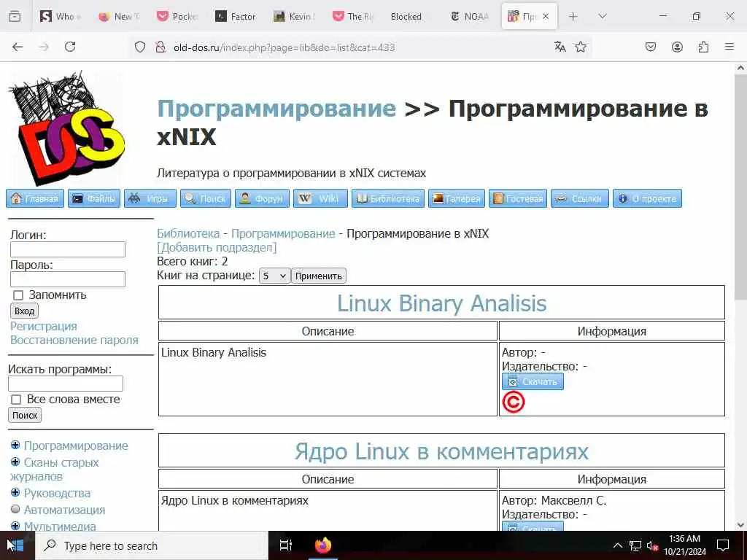Expand Программирование sidebar category
The image size is (747, 560).
coord(15,446)
